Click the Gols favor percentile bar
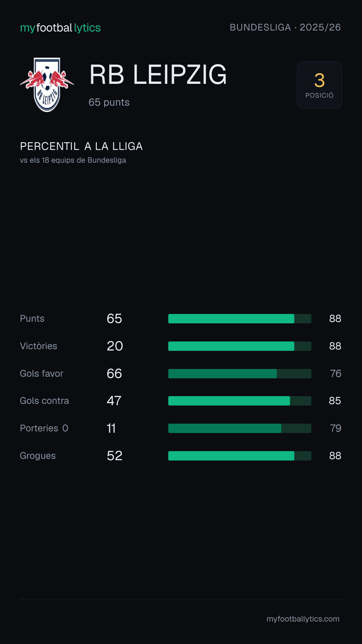The image size is (362, 644). tap(240, 374)
